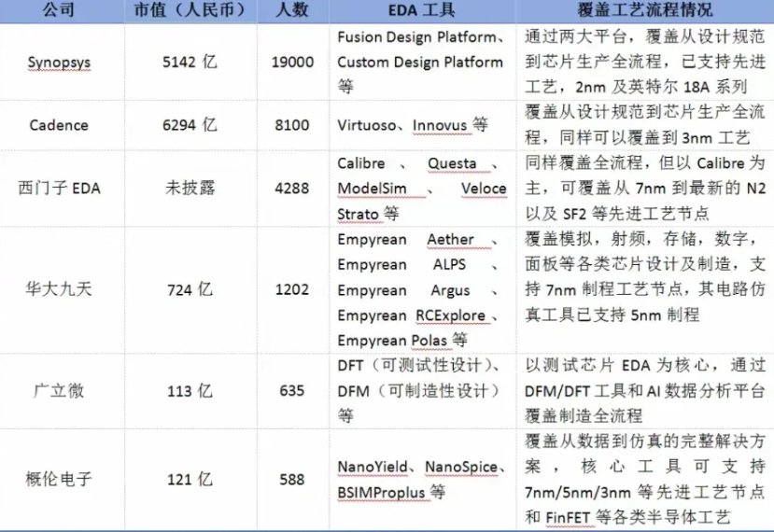
Task: Click the 5142 亿 market value cell
Action: (190, 63)
